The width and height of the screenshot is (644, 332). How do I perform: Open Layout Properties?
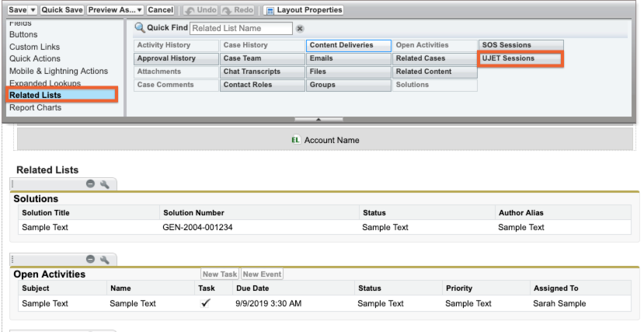click(304, 10)
